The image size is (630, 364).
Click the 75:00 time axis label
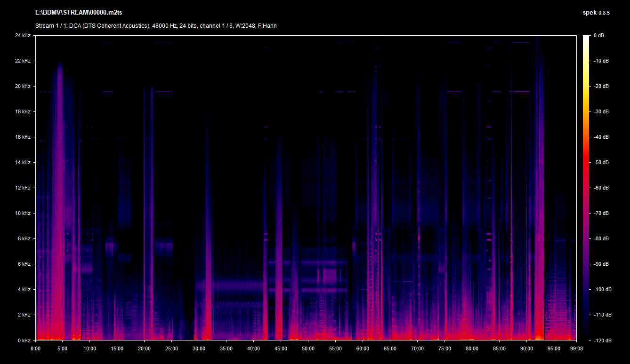(444, 348)
